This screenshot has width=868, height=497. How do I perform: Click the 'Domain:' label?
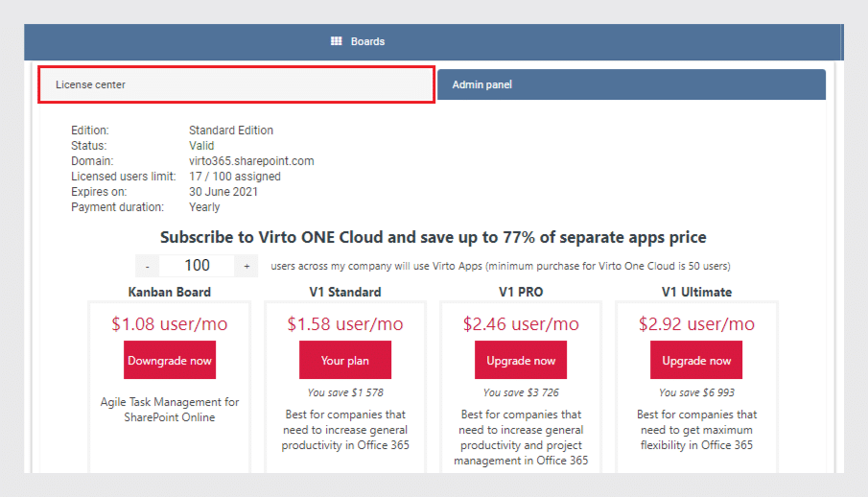pyautogui.click(x=92, y=161)
